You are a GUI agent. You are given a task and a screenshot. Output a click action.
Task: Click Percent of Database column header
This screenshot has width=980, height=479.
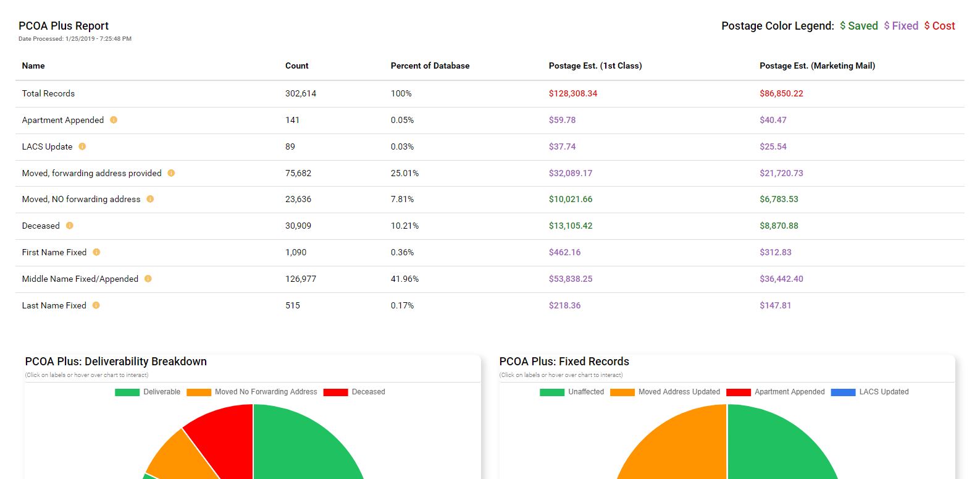[x=430, y=66]
